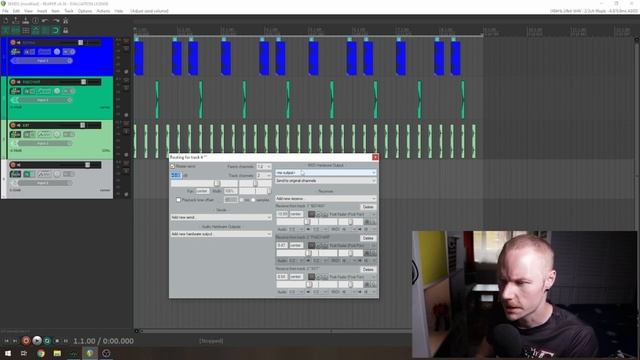Viewport: 640px width, 360px height.
Task: Toggle the Repeat transport button
Action: coord(47,341)
